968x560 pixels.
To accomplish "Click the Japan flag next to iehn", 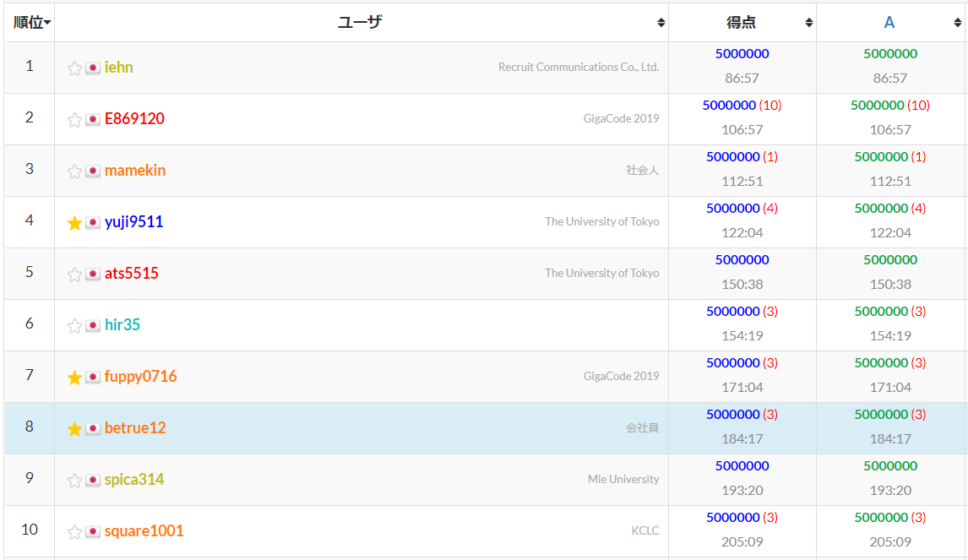I will click(93, 68).
